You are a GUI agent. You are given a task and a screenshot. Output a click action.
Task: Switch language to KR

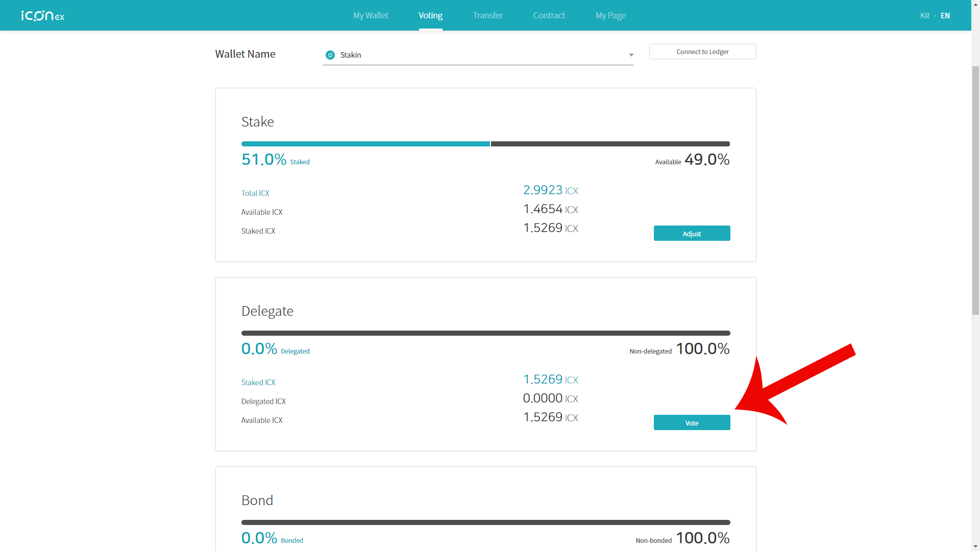[924, 16]
